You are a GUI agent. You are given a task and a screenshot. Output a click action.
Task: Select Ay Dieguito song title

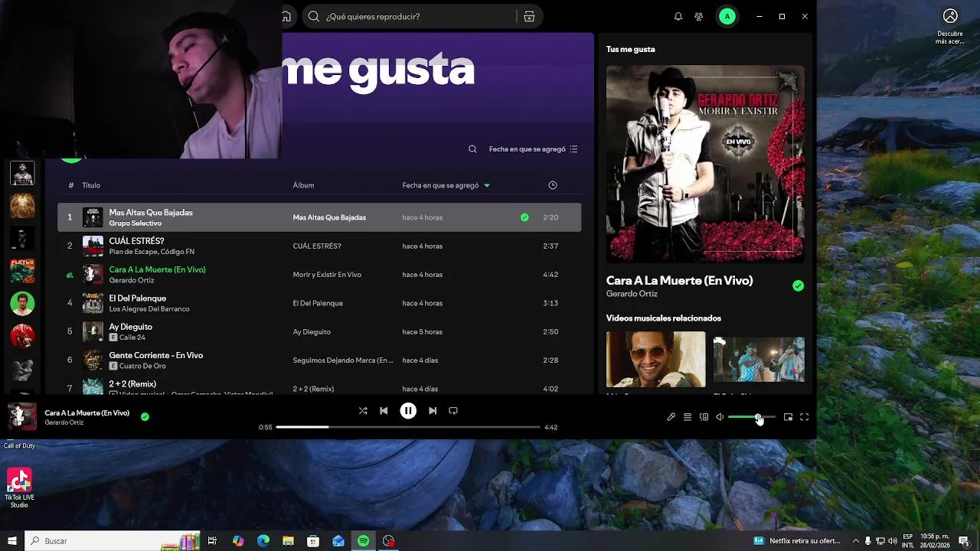(131, 327)
